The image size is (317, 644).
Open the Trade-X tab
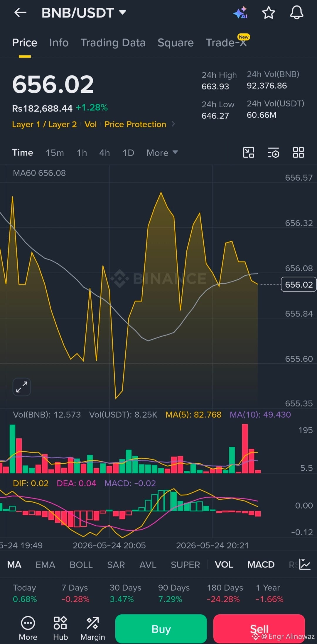coord(226,43)
